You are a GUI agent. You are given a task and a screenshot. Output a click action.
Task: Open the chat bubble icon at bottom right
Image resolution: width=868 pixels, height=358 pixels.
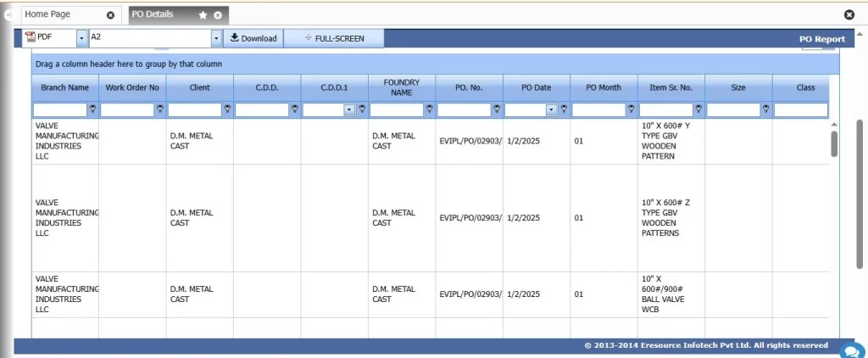click(850, 350)
